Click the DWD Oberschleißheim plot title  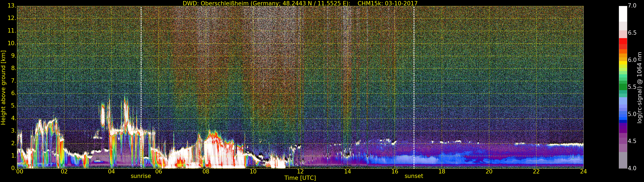tap(300, 3)
